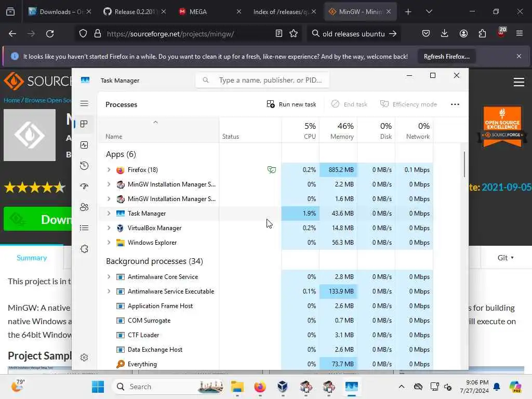
Task: Click End task button
Action: tap(350, 104)
